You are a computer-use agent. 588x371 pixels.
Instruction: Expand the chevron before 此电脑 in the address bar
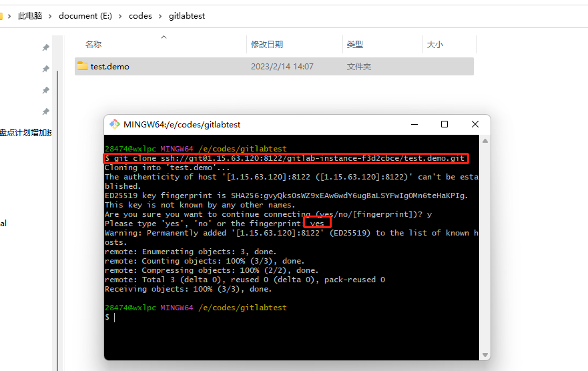(9, 16)
